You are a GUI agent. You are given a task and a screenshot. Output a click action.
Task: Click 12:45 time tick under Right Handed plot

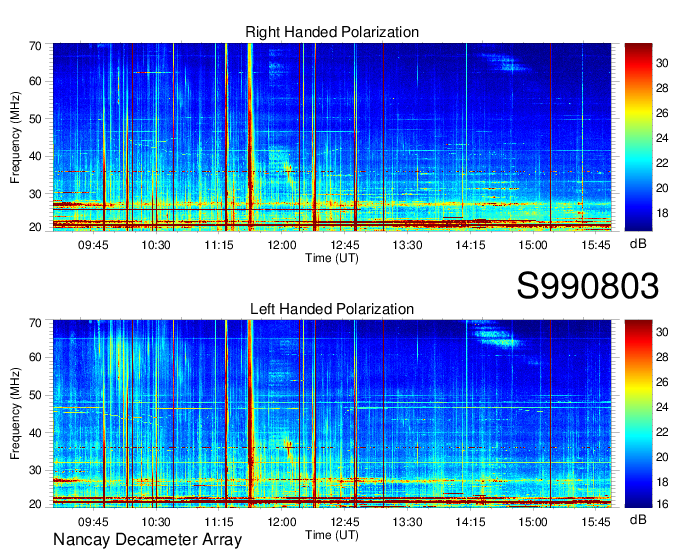click(345, 245)
